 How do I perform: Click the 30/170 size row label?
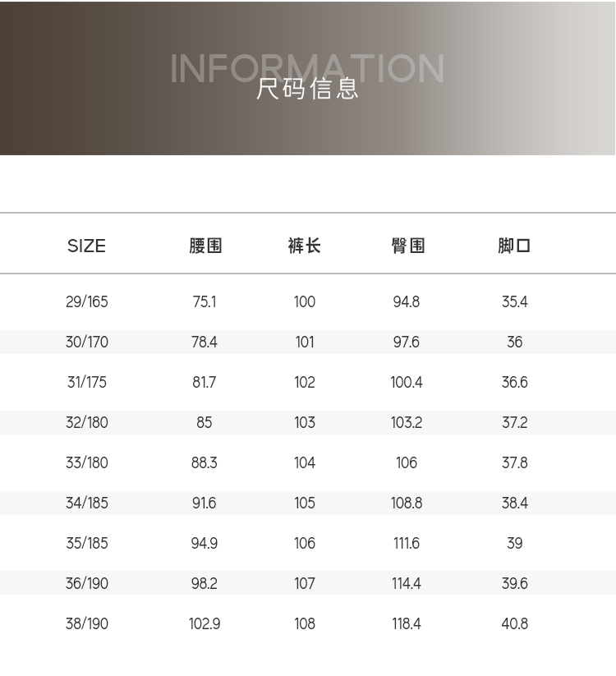(x=86, y=343)
